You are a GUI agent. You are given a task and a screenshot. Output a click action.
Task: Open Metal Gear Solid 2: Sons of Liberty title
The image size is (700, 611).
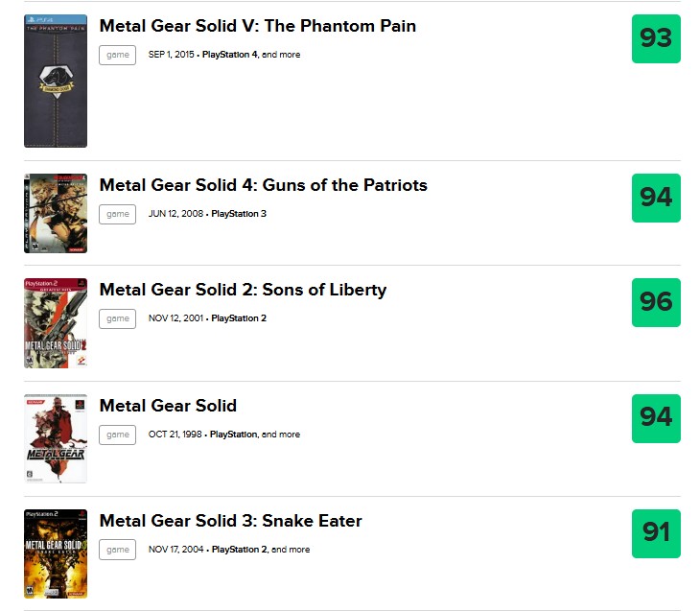[x=243, y=290]
